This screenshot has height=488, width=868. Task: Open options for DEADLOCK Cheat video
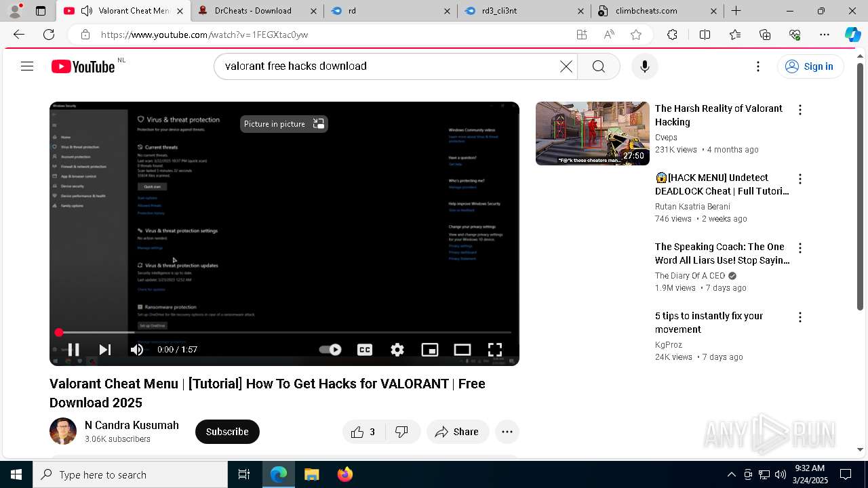click(x=800, y=179)
